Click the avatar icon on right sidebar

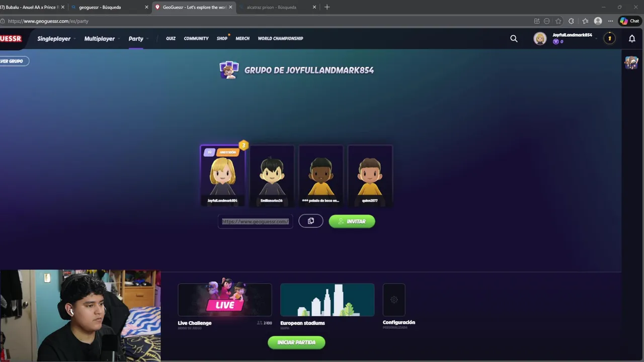pyautogui.click(x=631, y=62)
